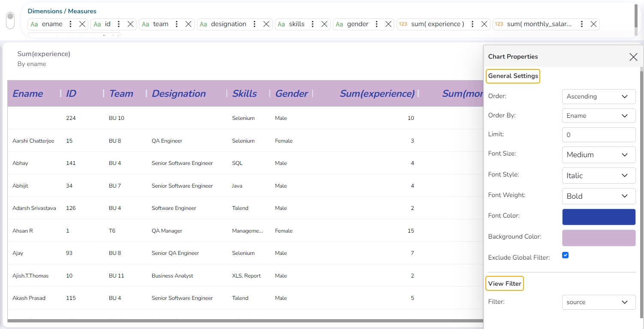Click the View Filter section header

[505, 284]
